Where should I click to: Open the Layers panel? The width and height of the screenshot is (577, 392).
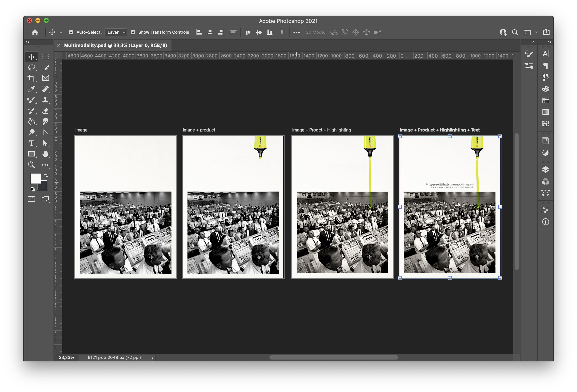pyautogui.click(x=546, y=169)
